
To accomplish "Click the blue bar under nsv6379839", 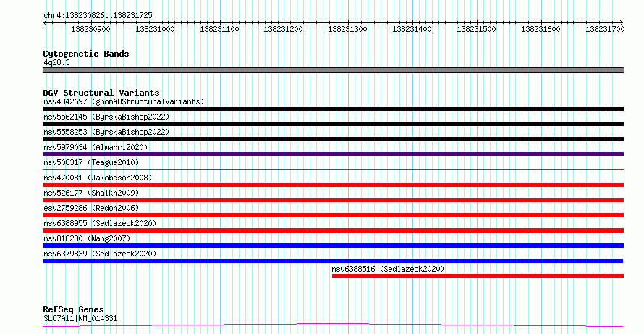I will 333,261.
